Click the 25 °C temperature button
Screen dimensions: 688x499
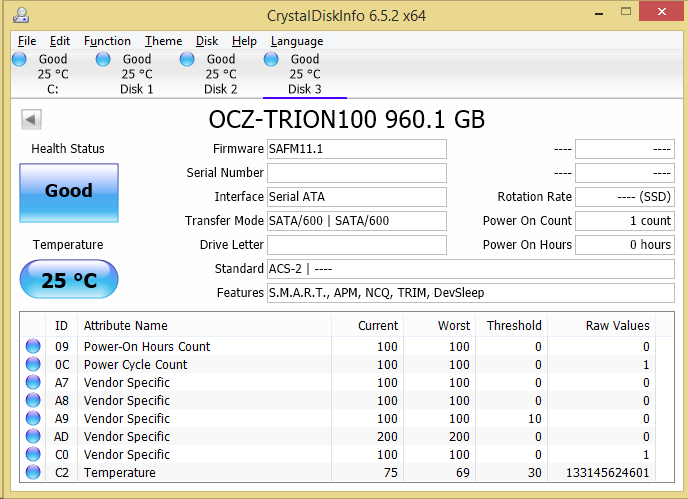tap(69, 281)
